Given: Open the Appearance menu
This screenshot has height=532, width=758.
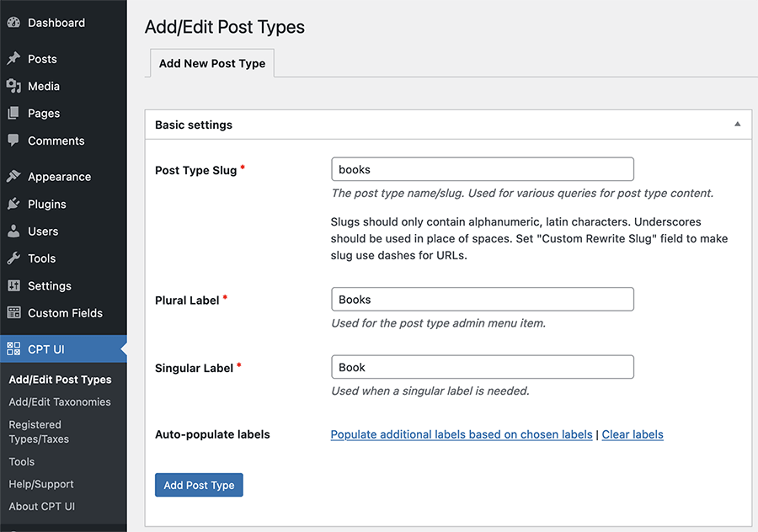Looking at the screenshot, I should pyautogui.click(x=63, y=177).
